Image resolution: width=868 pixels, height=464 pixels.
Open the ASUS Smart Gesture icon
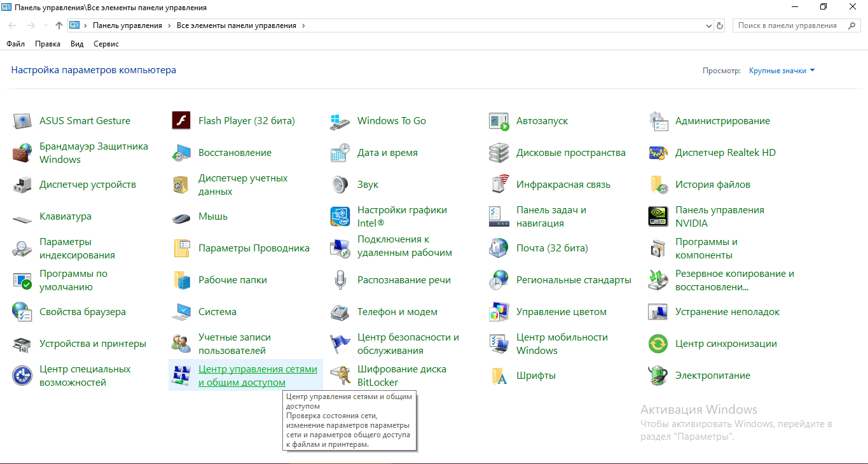[23, 121]
